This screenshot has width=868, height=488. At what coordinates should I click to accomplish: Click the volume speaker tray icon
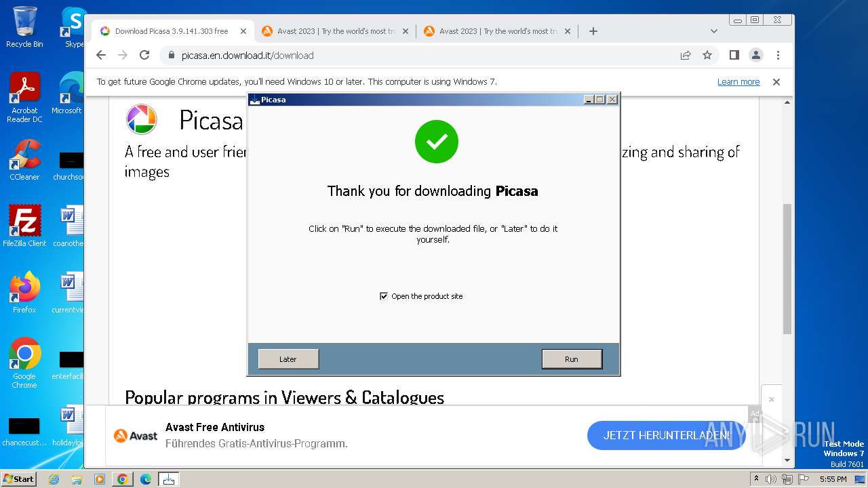(x=771, y=479)
